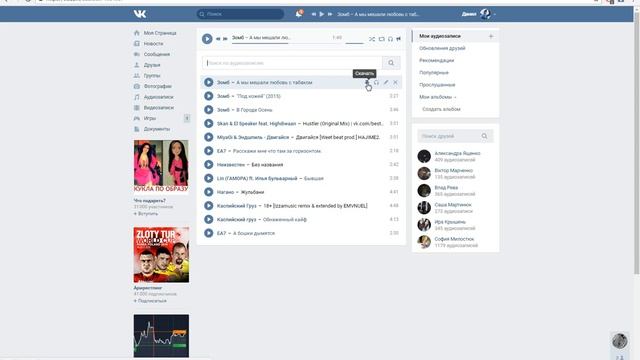
Task: Play ЕА7 – А бошки дымятся
Action: (x=209, y=233)
